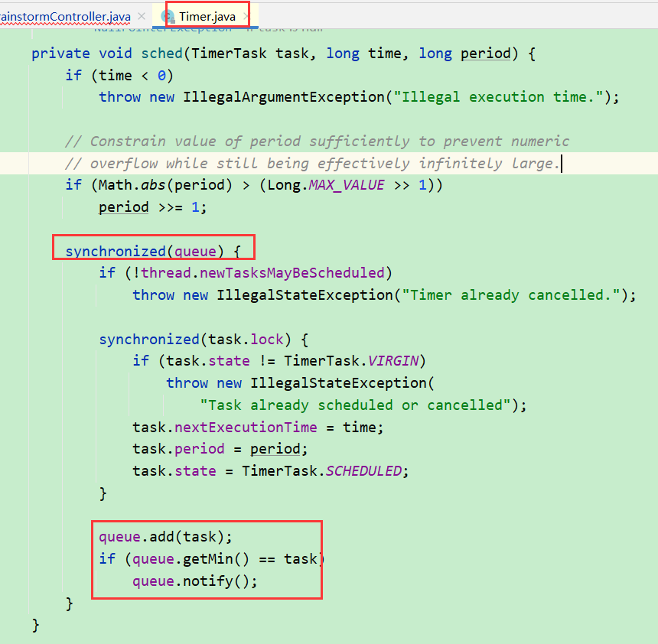Click "Task already scheduled or cancelled" string

click(x=355, y=405)
